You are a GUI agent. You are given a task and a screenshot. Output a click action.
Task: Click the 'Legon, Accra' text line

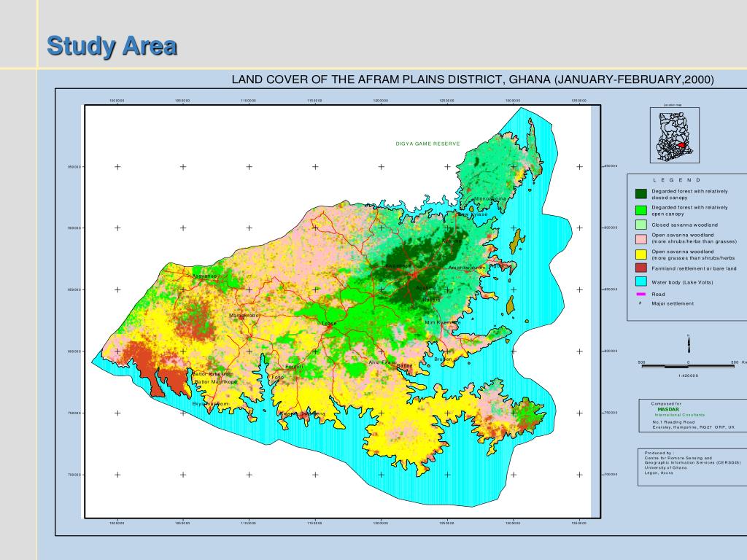click(659, 472)
